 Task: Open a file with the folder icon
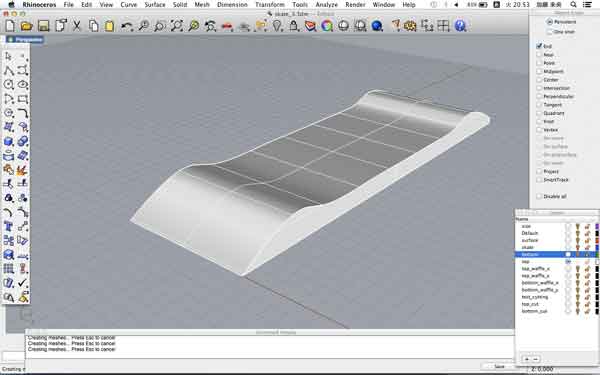[x=26, y=26]
